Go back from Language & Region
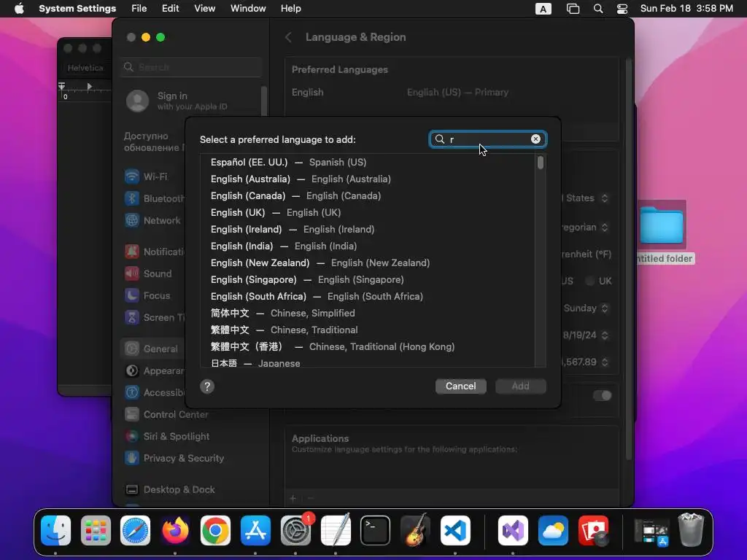 (288, 38)
